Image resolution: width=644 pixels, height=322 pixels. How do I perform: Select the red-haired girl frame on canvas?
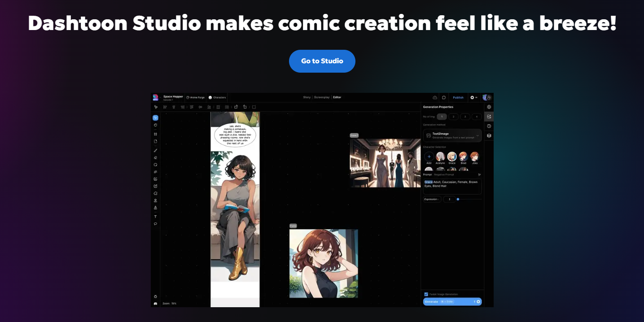[x=324, y=263]
